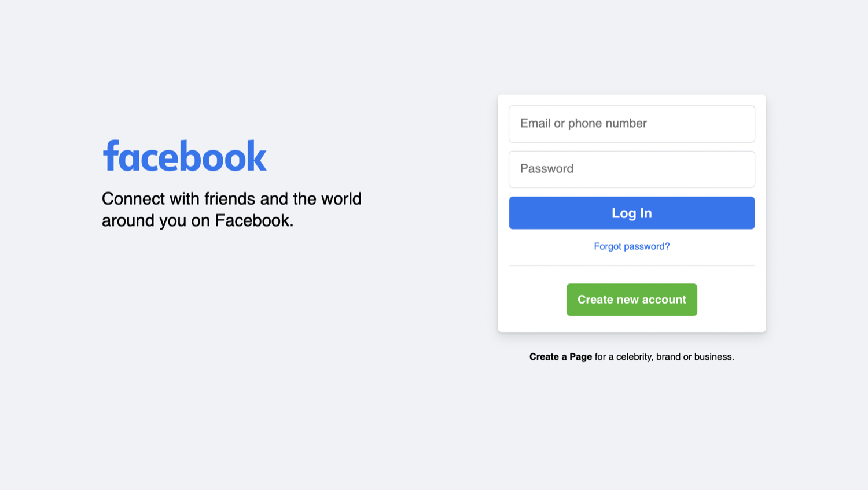Click the word 'world' in the tagline
The image size is (868, 491).
pyautogui.click(x=341, y=199)
